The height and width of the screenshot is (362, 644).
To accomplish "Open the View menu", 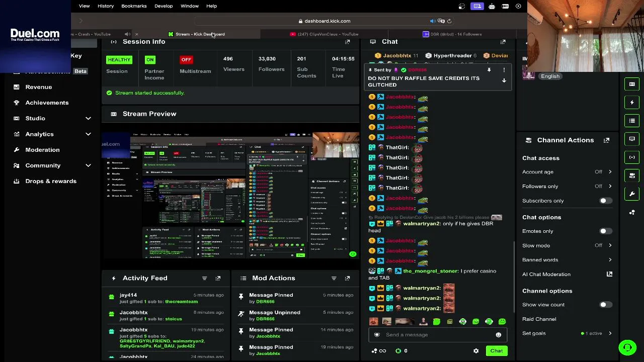I will [84, 6].
